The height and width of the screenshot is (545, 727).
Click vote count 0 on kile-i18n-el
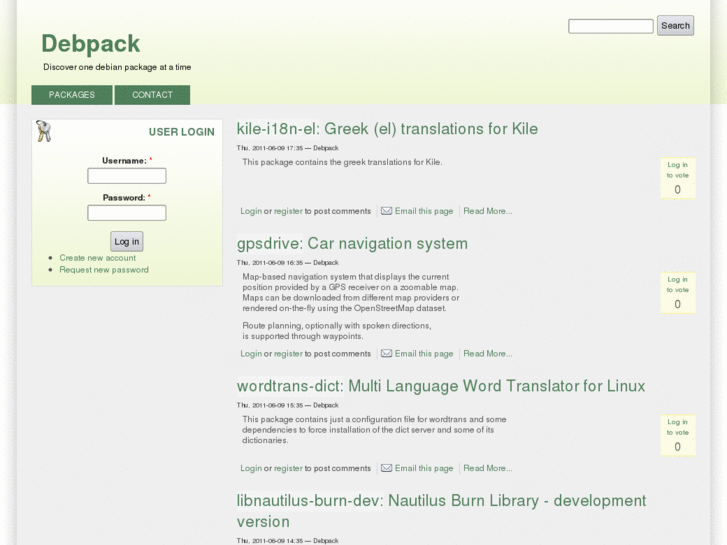click(x=677, y=189)
